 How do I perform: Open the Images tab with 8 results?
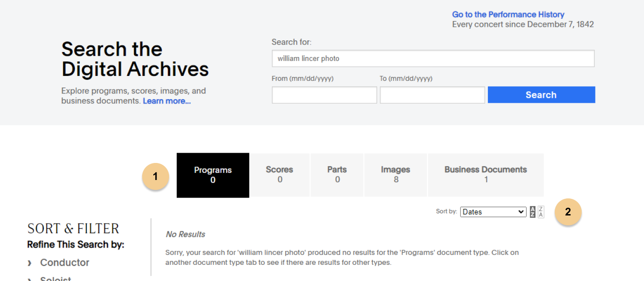pyautogui.click(x=396, y=175)
